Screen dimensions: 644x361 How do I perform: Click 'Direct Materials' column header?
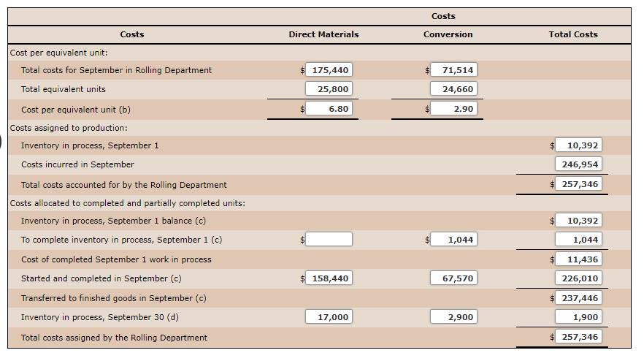pyautogui.click(x=323, y=34)
